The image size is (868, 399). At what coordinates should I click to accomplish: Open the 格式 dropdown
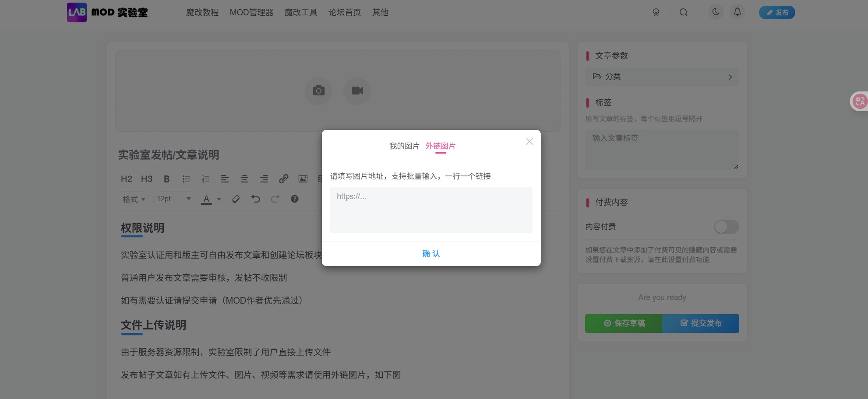tap(133, 199)
